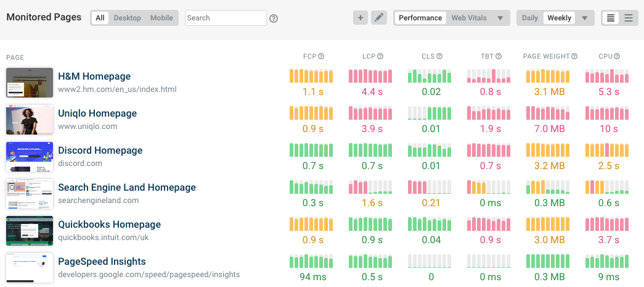Click the PageSpeed Insights Page Weight bar chart
The width and height of the screenshot is (644, 287).
point(548,261)
